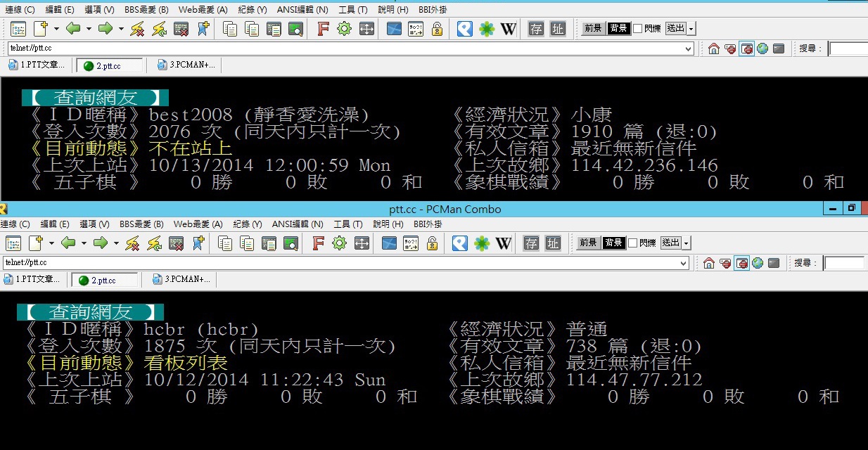This screenshot has width=868, height=450.
Task: Click the green gear settings icon in the upper toolbar
Action: coord(344,29)
